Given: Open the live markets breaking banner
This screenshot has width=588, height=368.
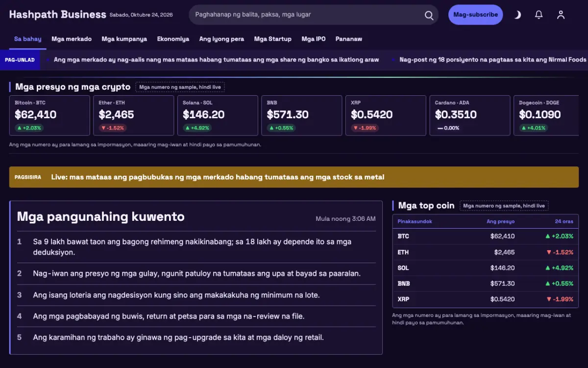Looking at the screenshot, I should pos(294,177).
